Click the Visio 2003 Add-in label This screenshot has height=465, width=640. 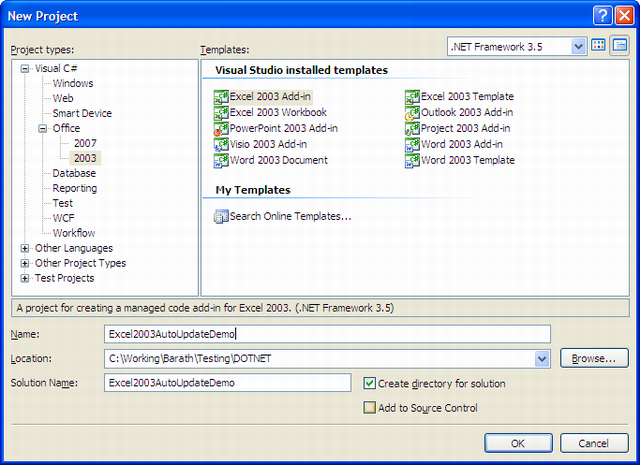coord(268,145)
